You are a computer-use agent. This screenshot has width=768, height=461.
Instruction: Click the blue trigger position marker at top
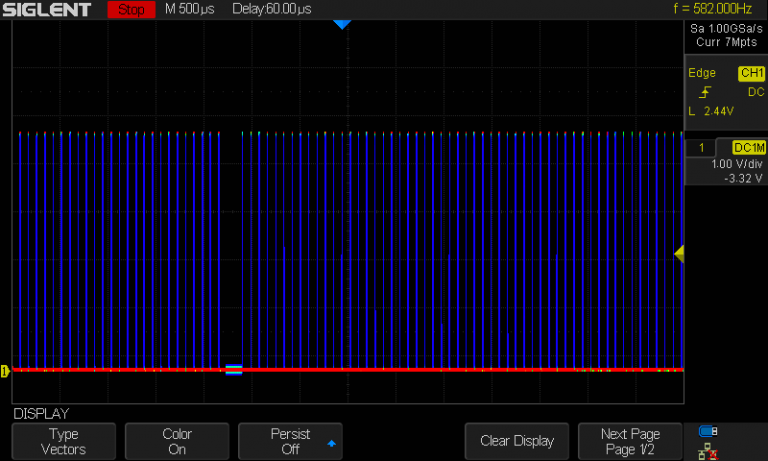(342, 23)
